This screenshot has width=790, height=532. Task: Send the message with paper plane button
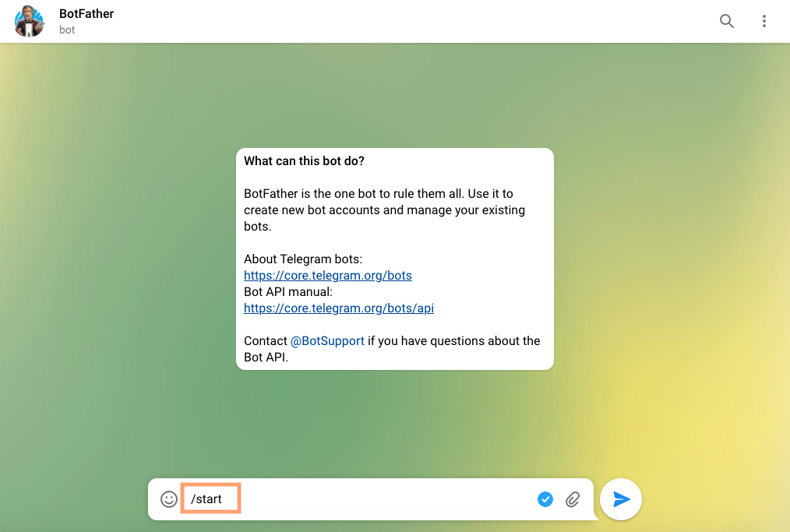[621, 499]
